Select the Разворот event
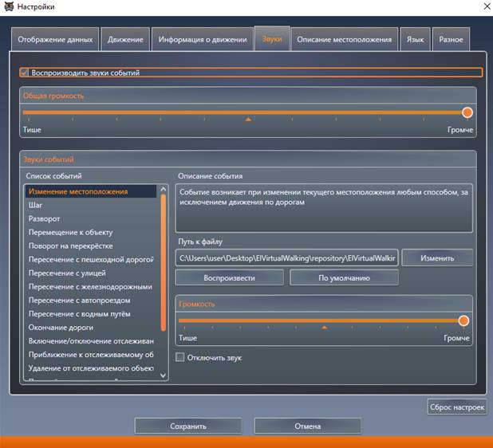Screen dimensions: 493x448 pos(91,218)
